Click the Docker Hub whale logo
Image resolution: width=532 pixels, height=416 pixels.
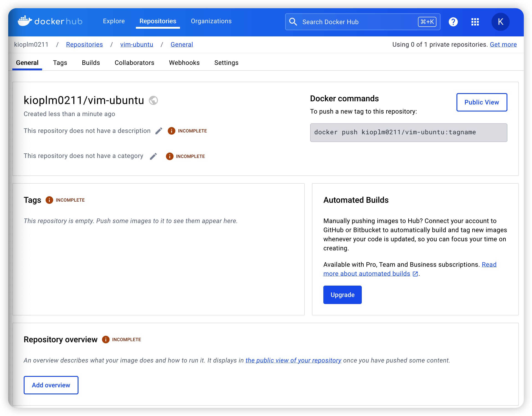pos(25,21)
